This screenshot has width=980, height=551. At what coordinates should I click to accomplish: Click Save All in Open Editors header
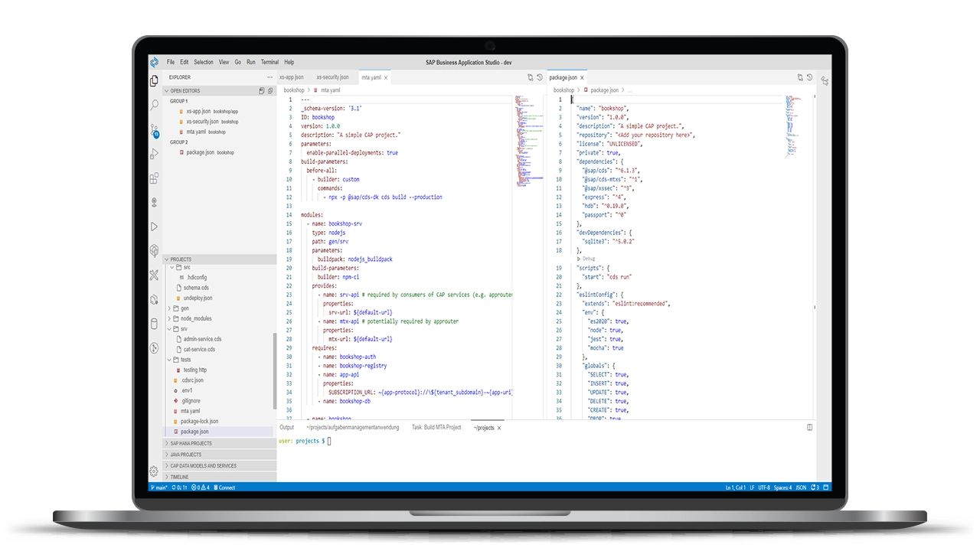pos(261,90)
